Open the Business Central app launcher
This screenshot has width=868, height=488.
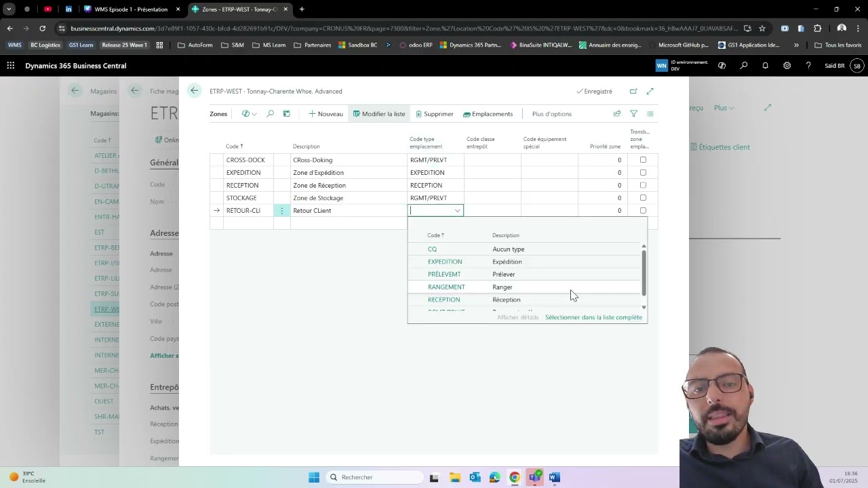pos(10,66)
